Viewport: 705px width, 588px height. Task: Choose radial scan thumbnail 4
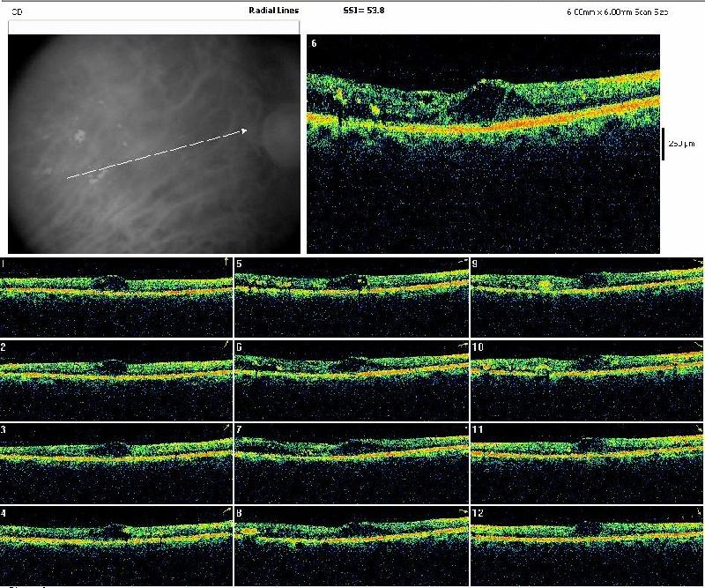click(116, 545)
